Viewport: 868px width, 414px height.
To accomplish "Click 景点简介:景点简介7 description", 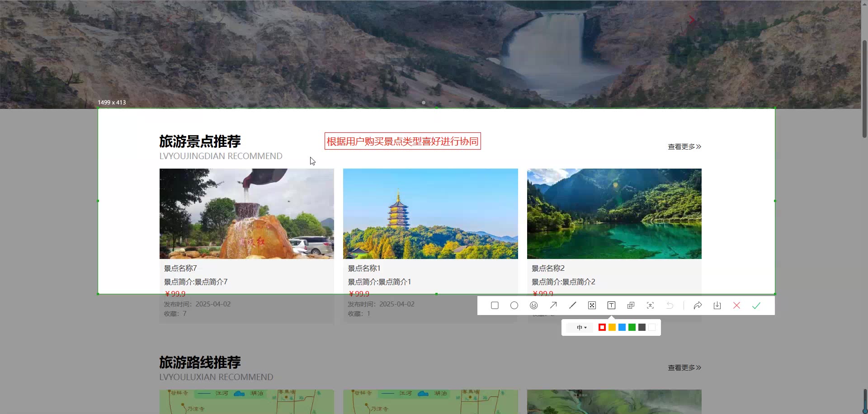I will (x=196, y=282).
